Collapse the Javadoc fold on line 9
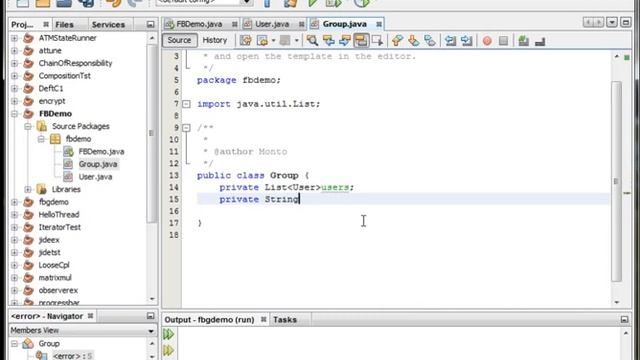The height and width of the screenshot is (360, 640). click(x=186, y=128)
